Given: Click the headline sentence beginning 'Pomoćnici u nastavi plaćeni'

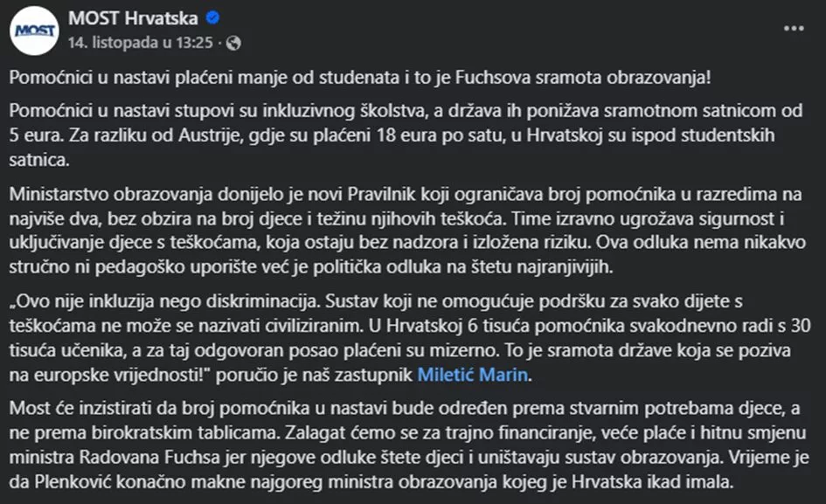Looking at the screenshot, I should click(360, 77).
